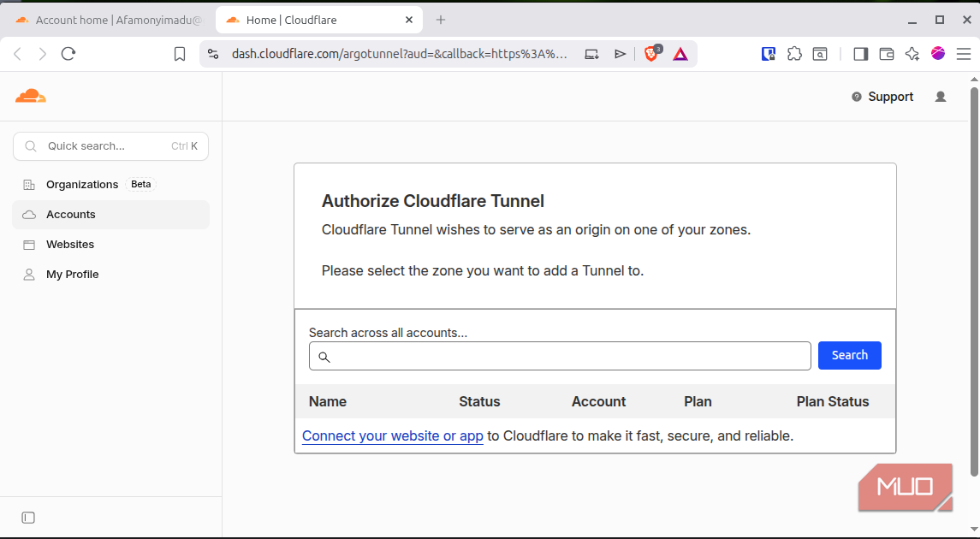Go forward in browser history
Image resolution: width=980 pixels, height=539 pixels.
[x=42, y=54]
